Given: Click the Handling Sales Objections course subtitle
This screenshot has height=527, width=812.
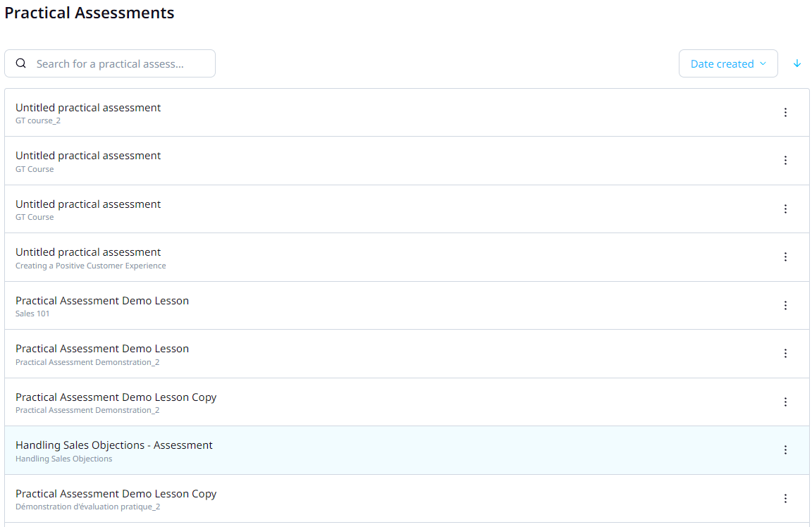Looking at the screenshot, I should pyautogui.click(x=63, y=459).
